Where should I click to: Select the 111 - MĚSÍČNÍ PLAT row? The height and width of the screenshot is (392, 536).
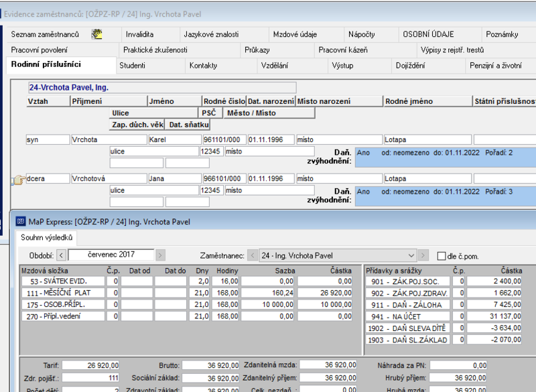point(187,293)
